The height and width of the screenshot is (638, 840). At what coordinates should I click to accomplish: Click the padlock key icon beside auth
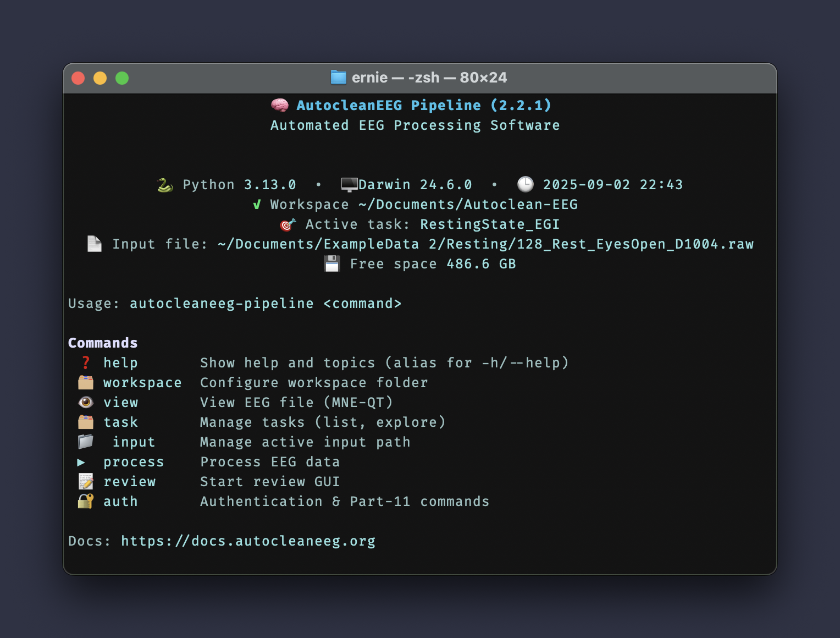[x=86, y=501]
